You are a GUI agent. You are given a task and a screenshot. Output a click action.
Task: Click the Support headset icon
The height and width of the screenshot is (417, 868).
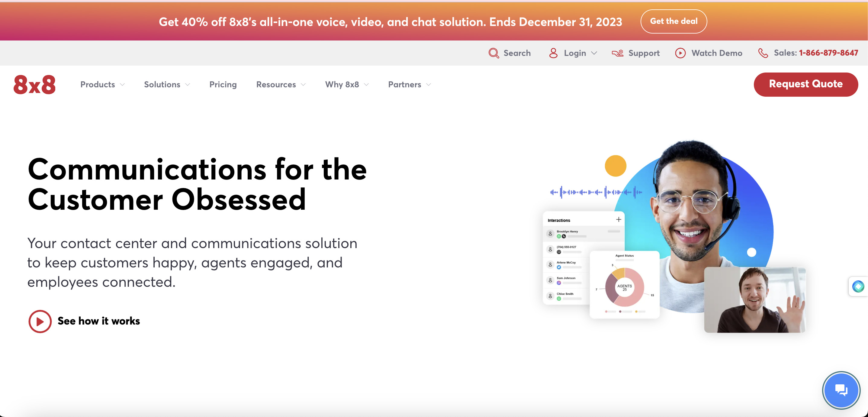coord(616,53)
